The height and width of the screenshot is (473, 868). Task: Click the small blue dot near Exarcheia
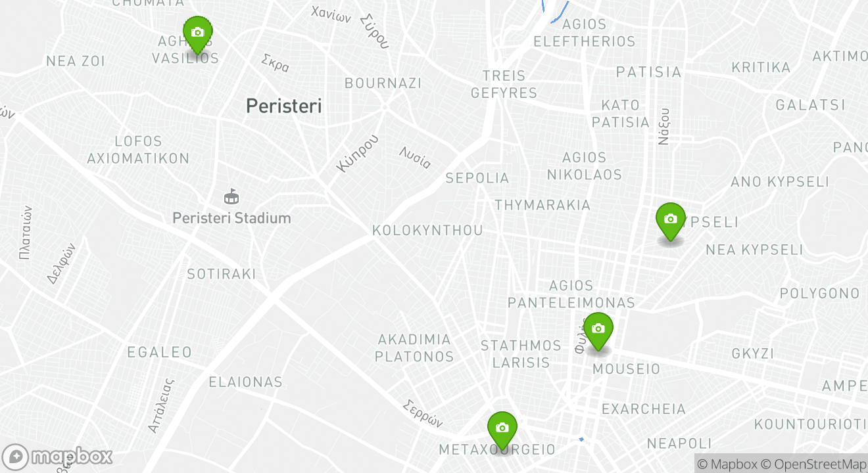pyautogui.click(x=581, y=439)
